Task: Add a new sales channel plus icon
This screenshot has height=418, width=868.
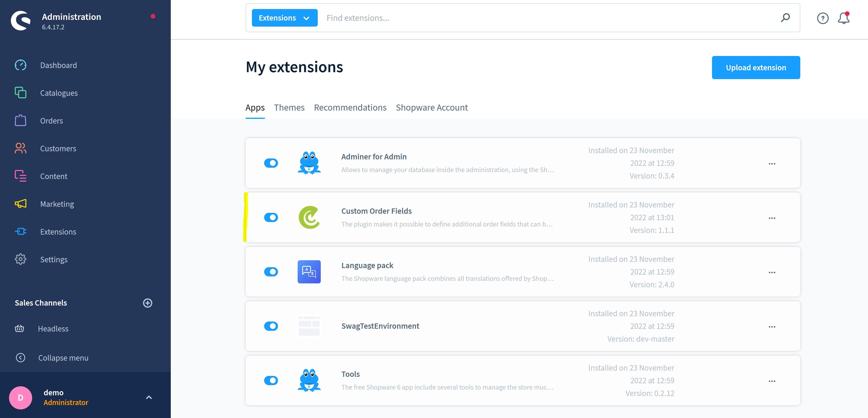Action: 148,303
